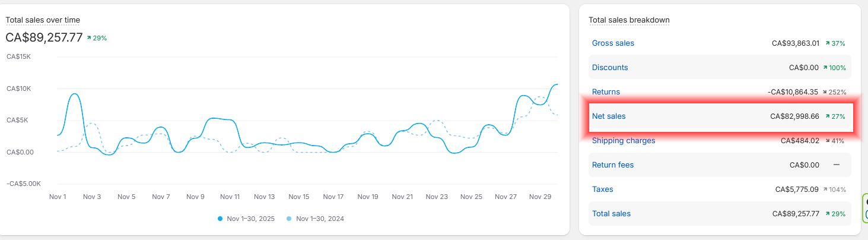This screenshot has width=868, height=240.
Task: Open the highlighted Net sales link
Action: pyautogui.click(x=609, y=116)
